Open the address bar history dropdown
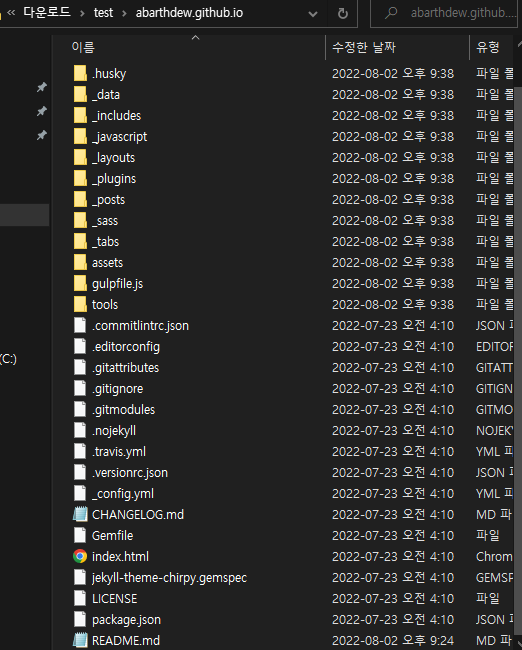Image resolution: width=522 pixels, height=650 pixels. 313,14
